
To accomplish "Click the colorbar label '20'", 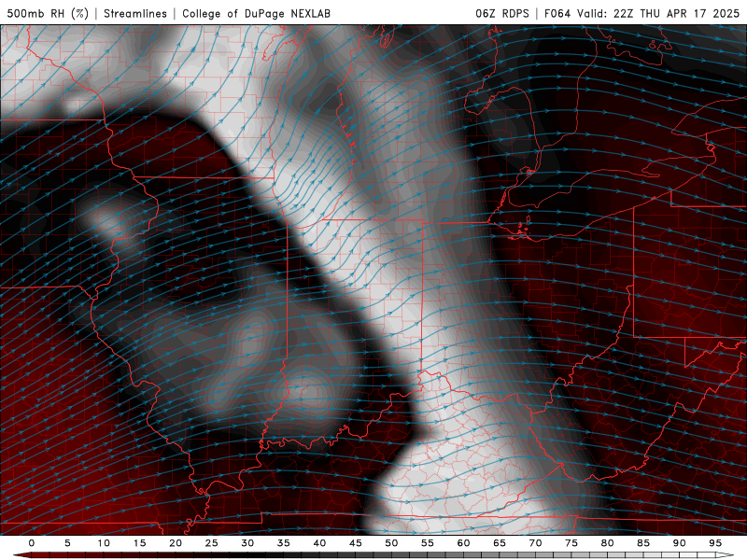I will tap(176, 543).
